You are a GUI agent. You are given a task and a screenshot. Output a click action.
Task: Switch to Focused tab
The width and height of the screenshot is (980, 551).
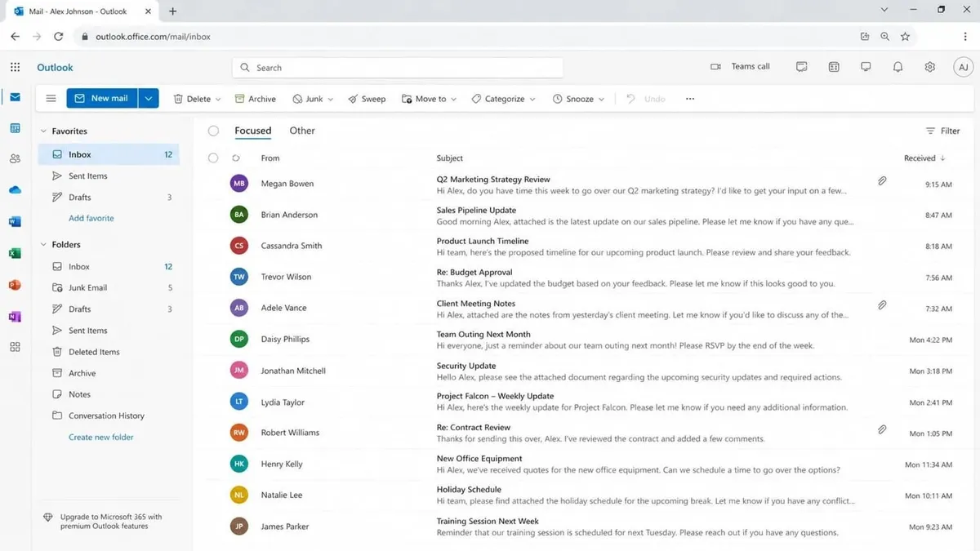click(252, 131)
